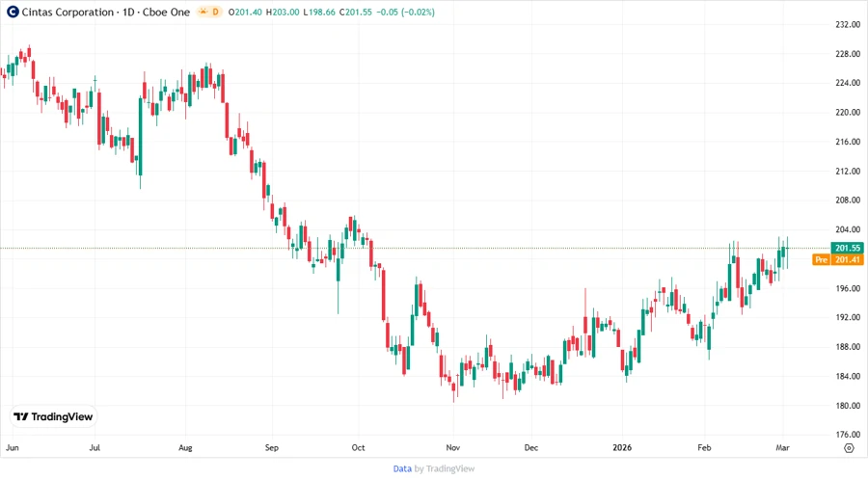
Task: Click the 176.00 price axis label
Action: pyautogui.click(x=848, y=435)
